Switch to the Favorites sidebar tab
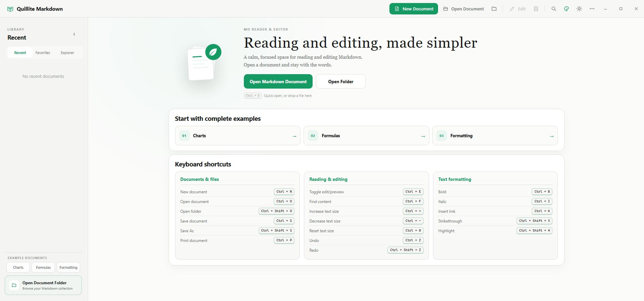The height and width of the screenshot is (301, 644). click(43, 53)
